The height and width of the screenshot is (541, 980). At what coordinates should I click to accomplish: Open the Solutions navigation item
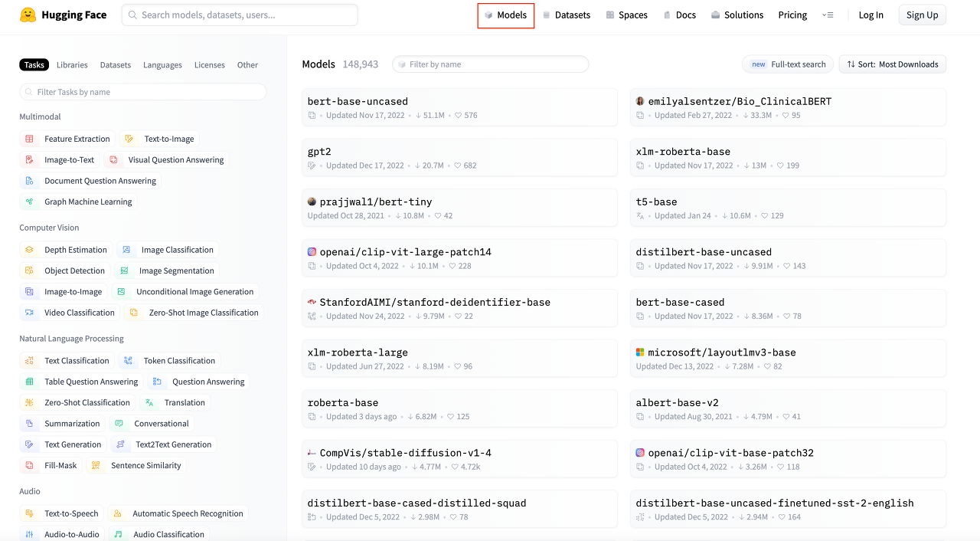point(737,15)
